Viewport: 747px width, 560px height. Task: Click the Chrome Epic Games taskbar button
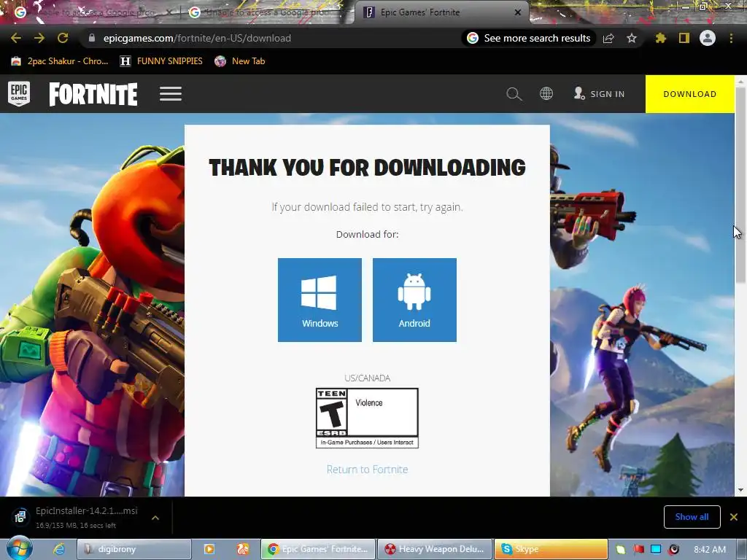point(318,549)
